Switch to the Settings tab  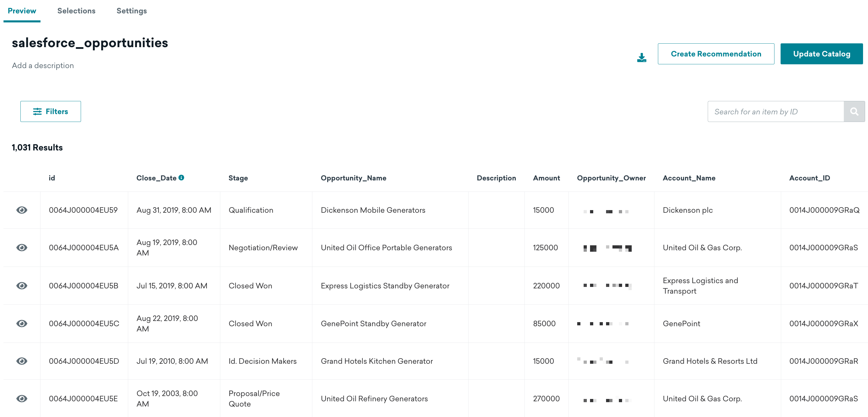(132, 10)
